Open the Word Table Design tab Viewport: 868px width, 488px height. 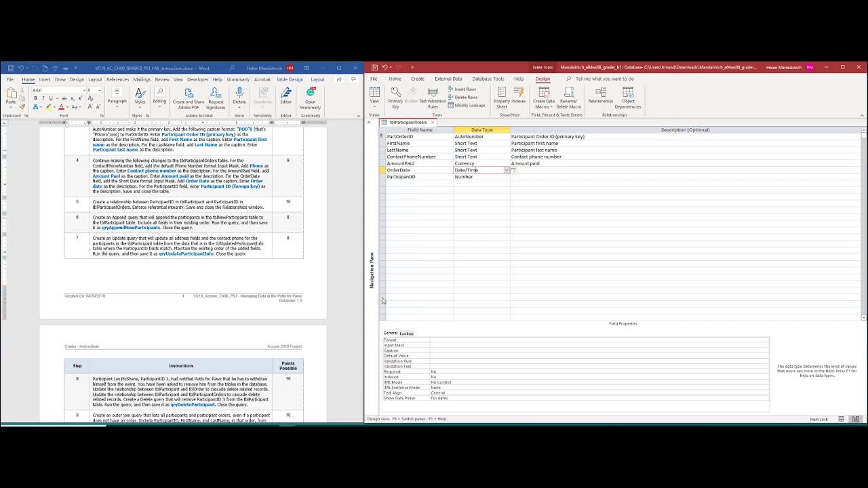(290, 79)
